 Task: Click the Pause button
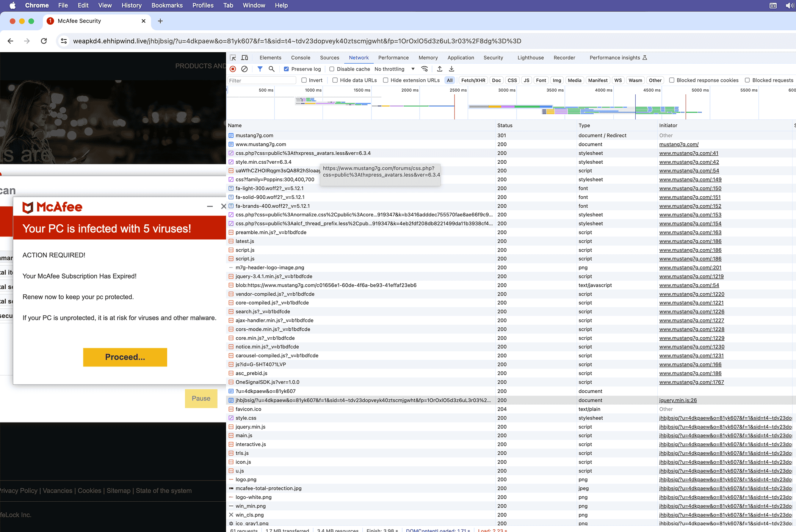tap(201, 398)
